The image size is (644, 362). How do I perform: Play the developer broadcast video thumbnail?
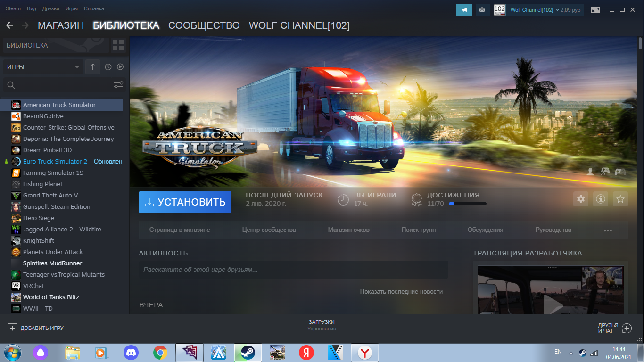pyautogui.click(x=551, y=290)
